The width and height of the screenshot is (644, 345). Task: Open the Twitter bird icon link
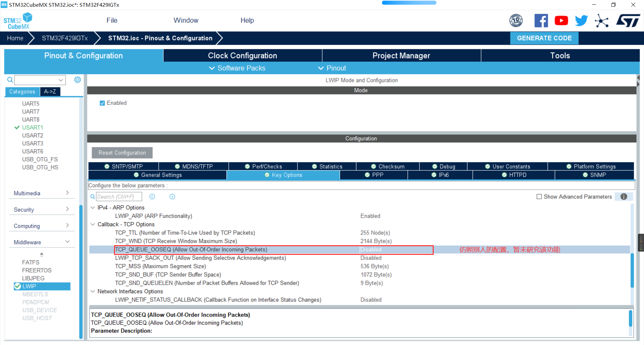tap(581, 21)
